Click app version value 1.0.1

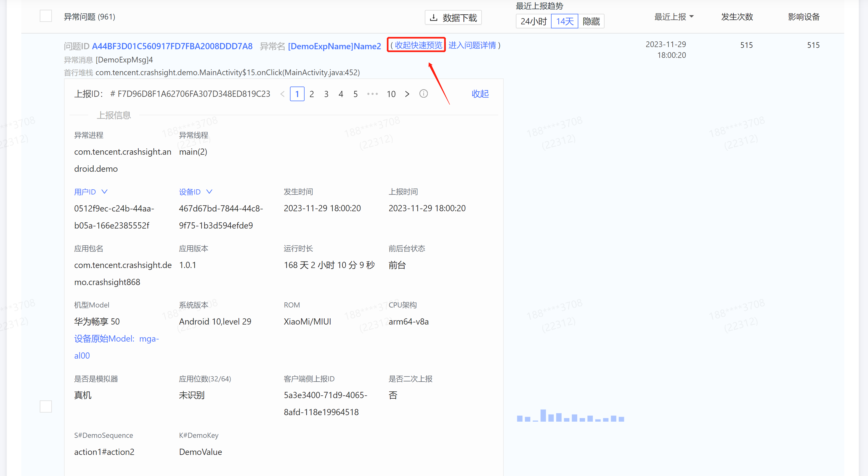[x=188, y=265]
